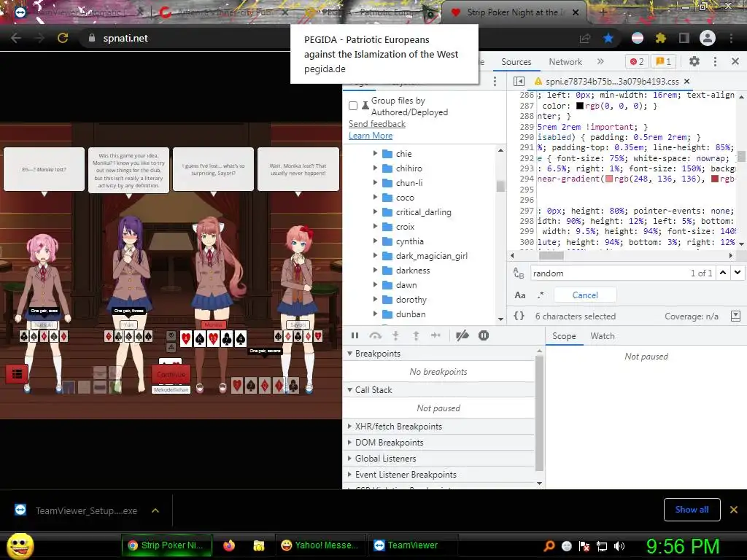Switch to the Watch tab
747x560 pixels.
tap(602, 336)
